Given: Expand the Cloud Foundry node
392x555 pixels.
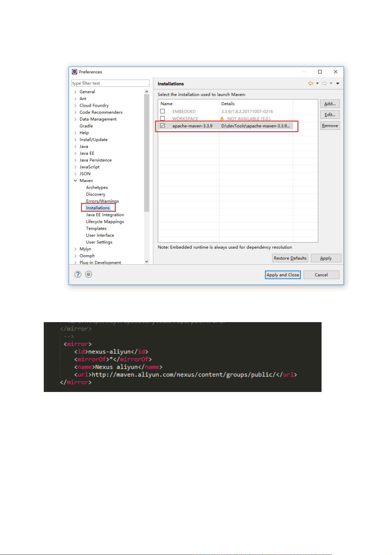Looking at the screenshot, I should click(x=75, y=105).
